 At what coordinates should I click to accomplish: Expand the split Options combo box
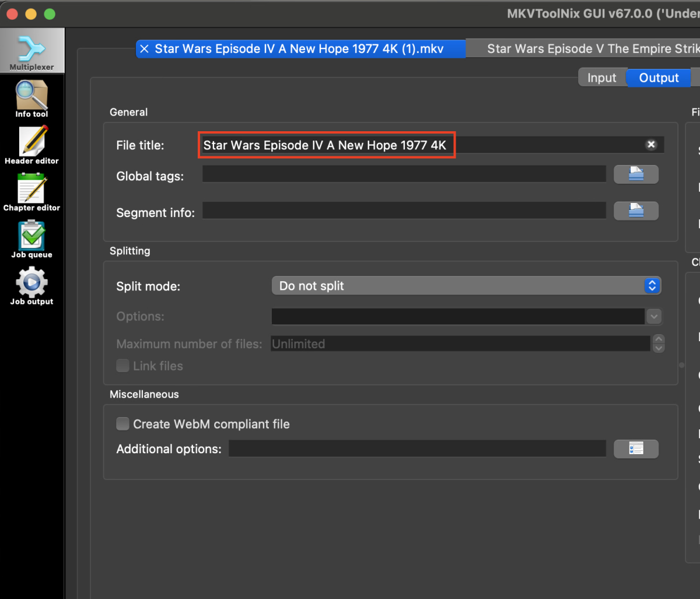tap(653, 316)
